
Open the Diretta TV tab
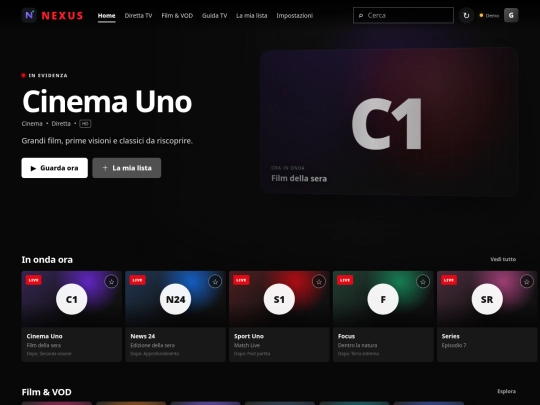click(x=138, y=15)
